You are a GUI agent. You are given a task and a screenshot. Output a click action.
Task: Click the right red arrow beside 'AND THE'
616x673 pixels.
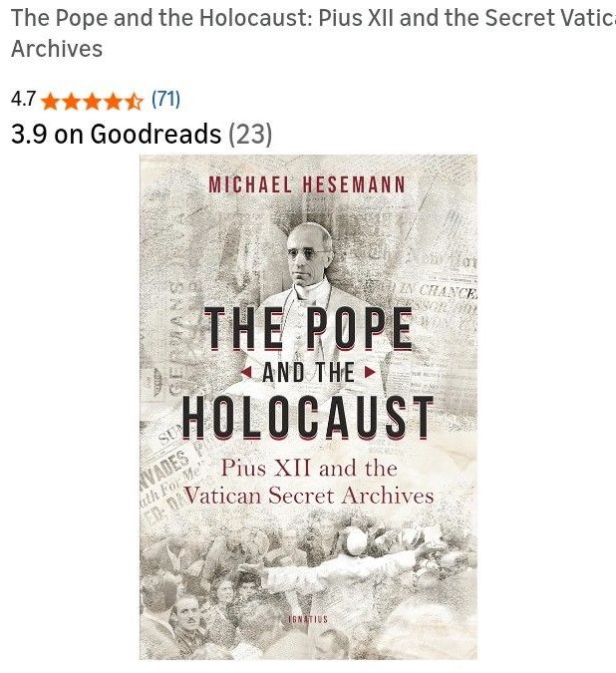click(x=370, y=372)
